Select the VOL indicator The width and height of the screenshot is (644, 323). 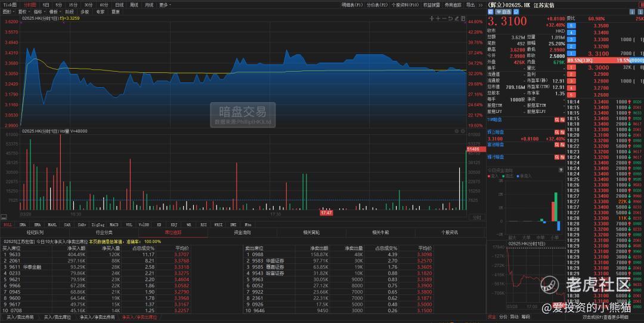pos(129,224)
